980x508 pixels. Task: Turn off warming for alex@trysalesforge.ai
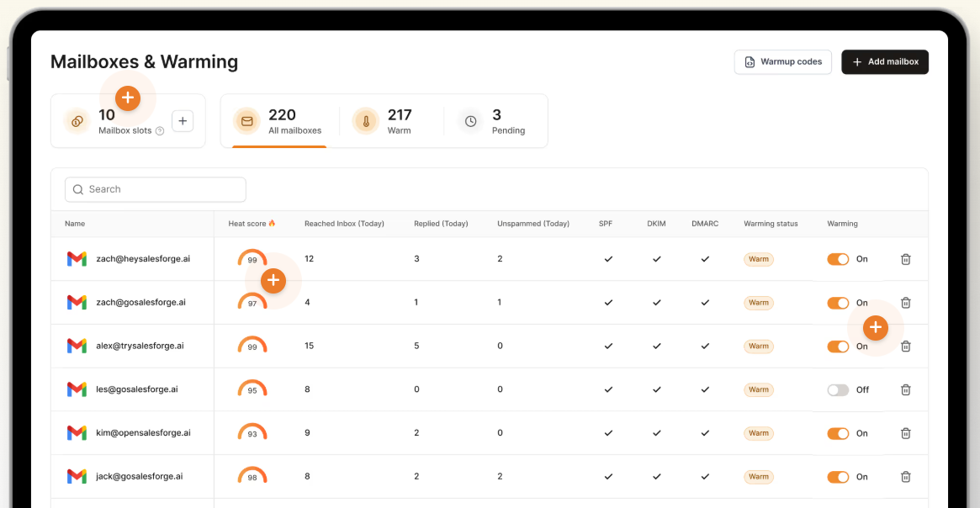point(838,347)
